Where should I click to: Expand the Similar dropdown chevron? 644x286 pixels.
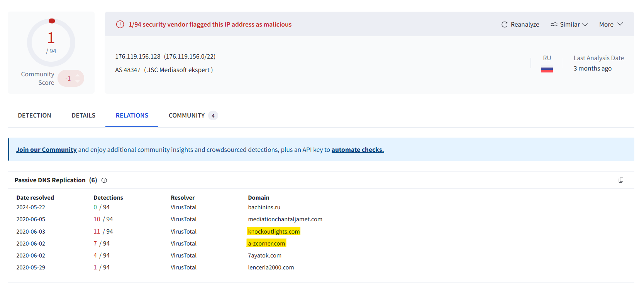coord(585,24)
